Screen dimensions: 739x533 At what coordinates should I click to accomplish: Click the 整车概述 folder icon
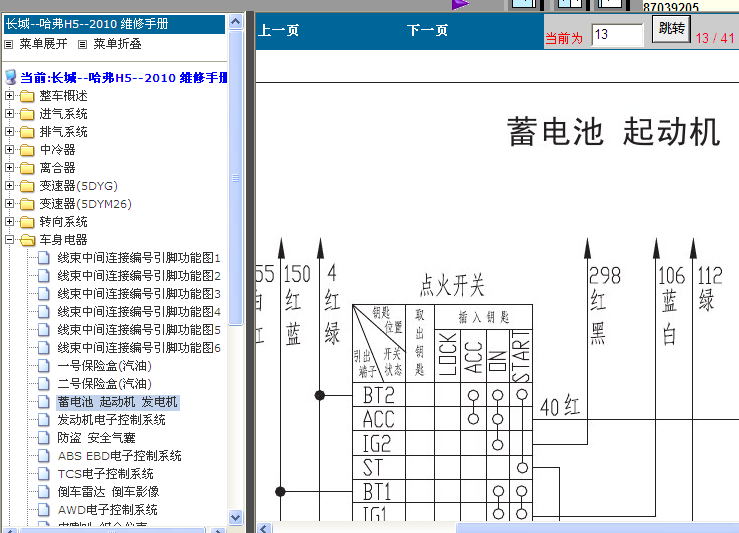[27, 96]
